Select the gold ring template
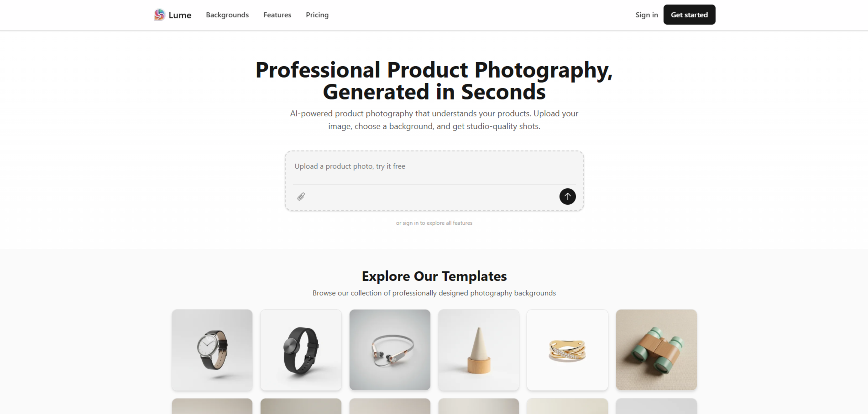This screenshot has height=414, width=868. coord(567,350)
